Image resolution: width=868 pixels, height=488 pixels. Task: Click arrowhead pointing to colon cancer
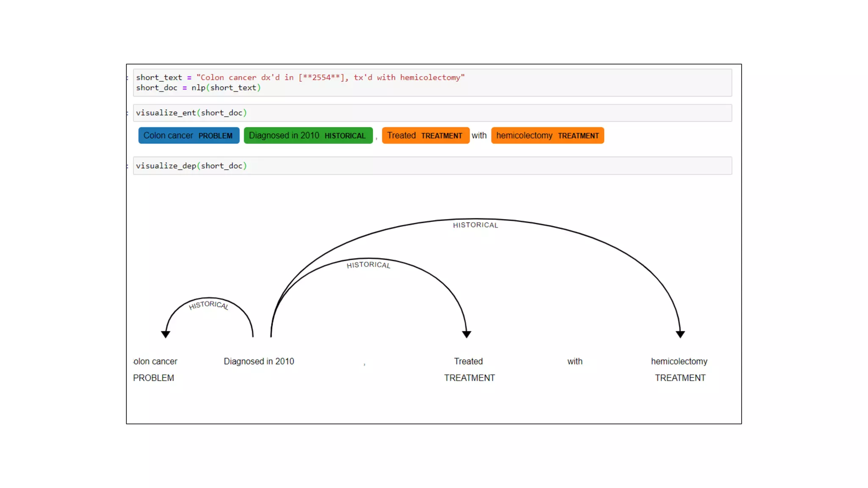pyautogui.click(x=166, y=334)
